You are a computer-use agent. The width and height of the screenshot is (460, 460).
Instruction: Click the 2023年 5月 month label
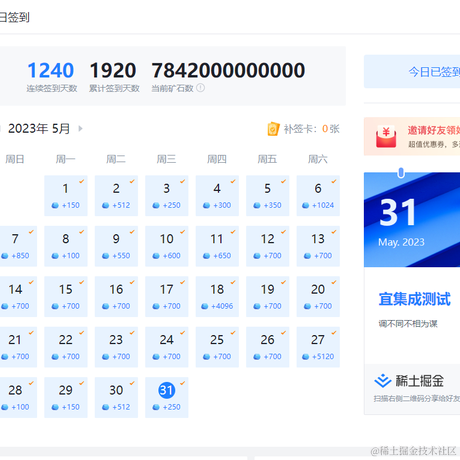tap(39, 129)
